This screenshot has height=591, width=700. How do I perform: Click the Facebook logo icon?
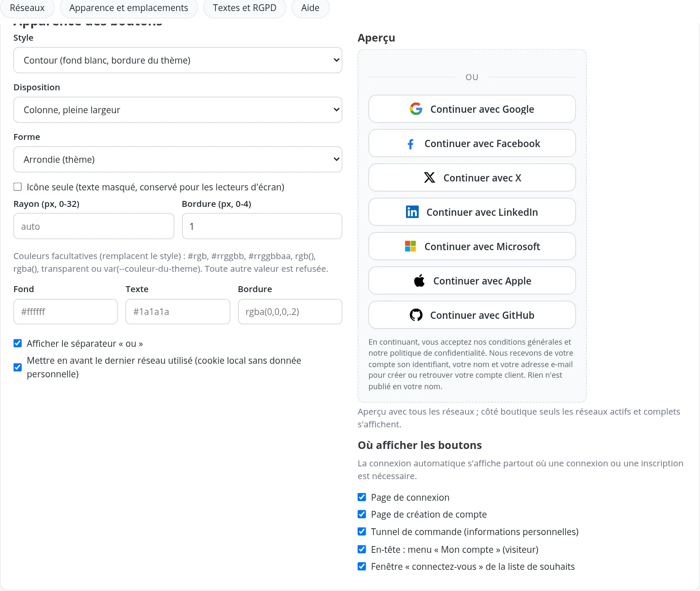pyautogui.click(x=410, y=144)
